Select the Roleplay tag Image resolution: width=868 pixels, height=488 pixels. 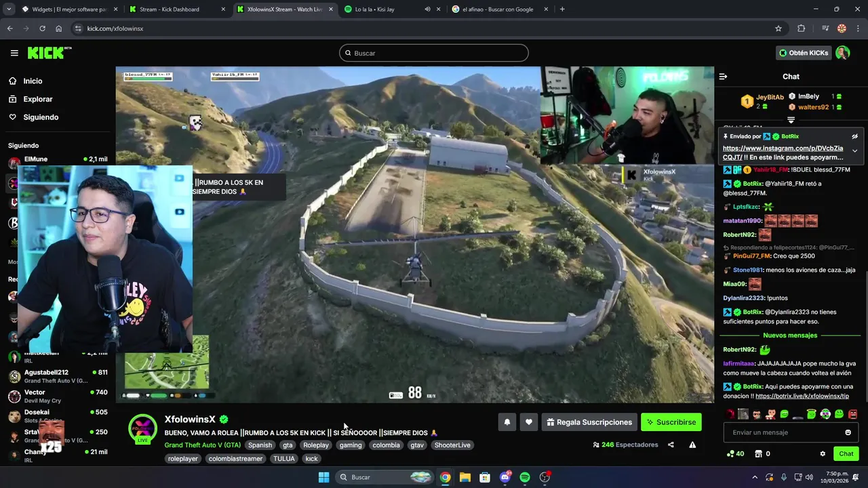point(316,445)
